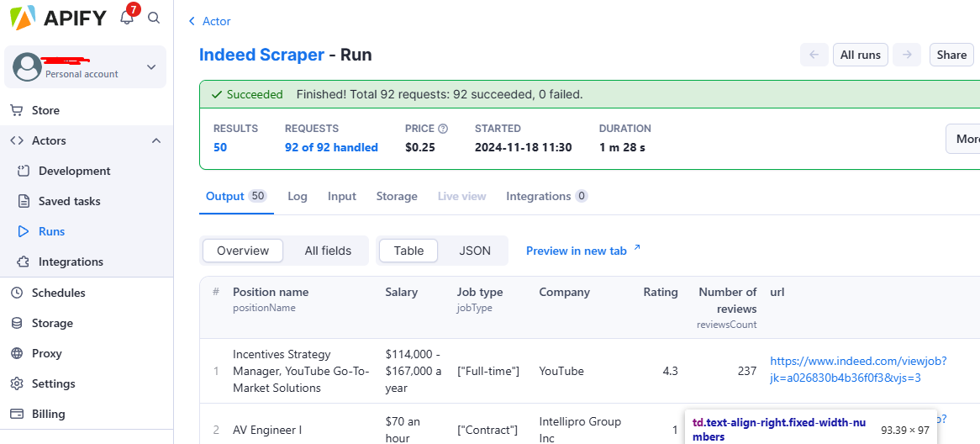The width and height of the screenshot is (980, 444).
Task: Click the 4.3 rating cell
Action: [x=670, y=371]
